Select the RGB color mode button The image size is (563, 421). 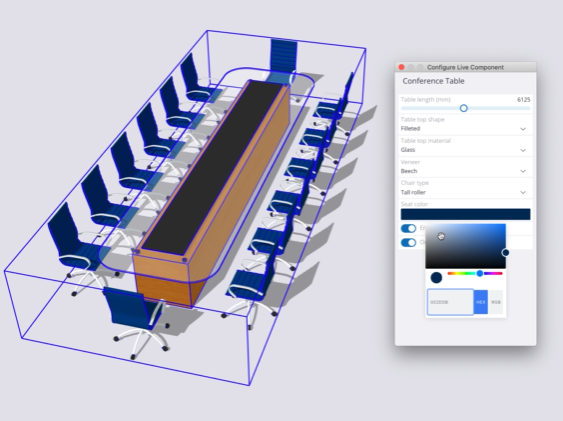[x=496, y=302]
